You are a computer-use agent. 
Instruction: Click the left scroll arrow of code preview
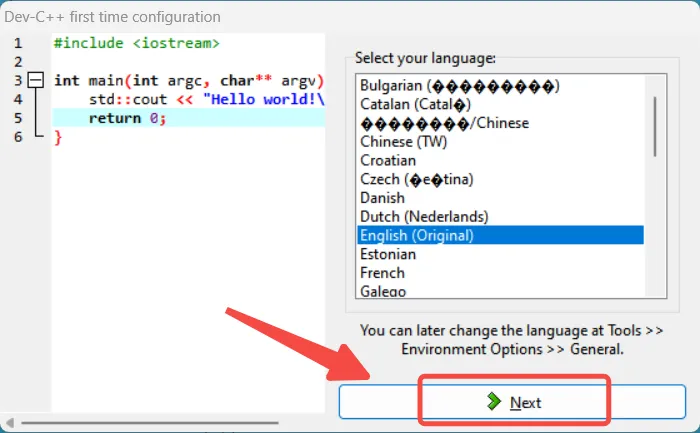[x=10, y=422]
